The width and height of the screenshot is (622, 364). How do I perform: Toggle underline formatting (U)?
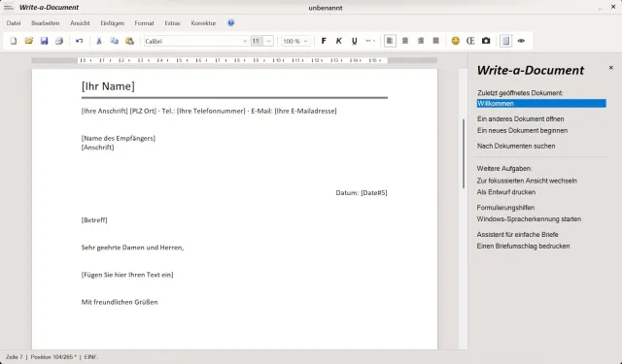pyautogui.click(x=354, y=41)
